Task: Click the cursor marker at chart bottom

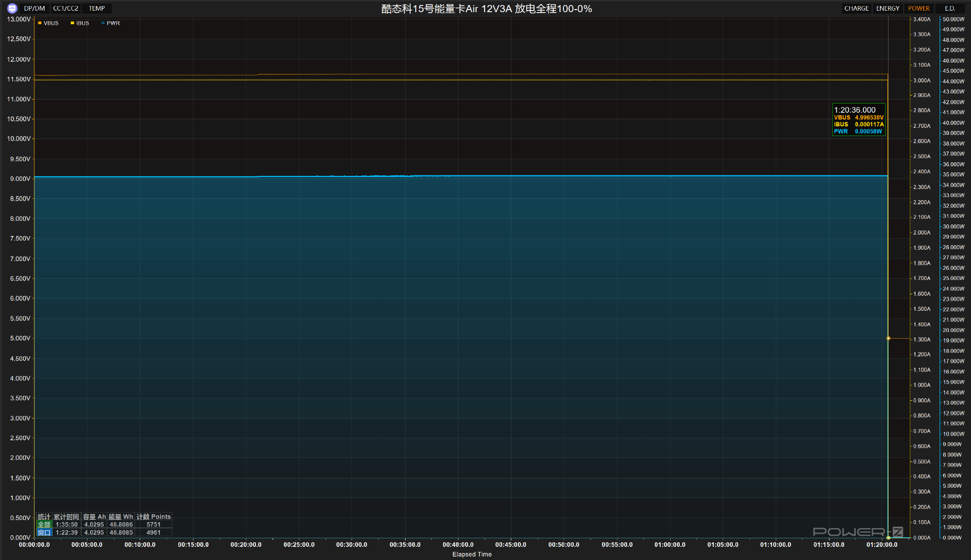Action: 888,538
